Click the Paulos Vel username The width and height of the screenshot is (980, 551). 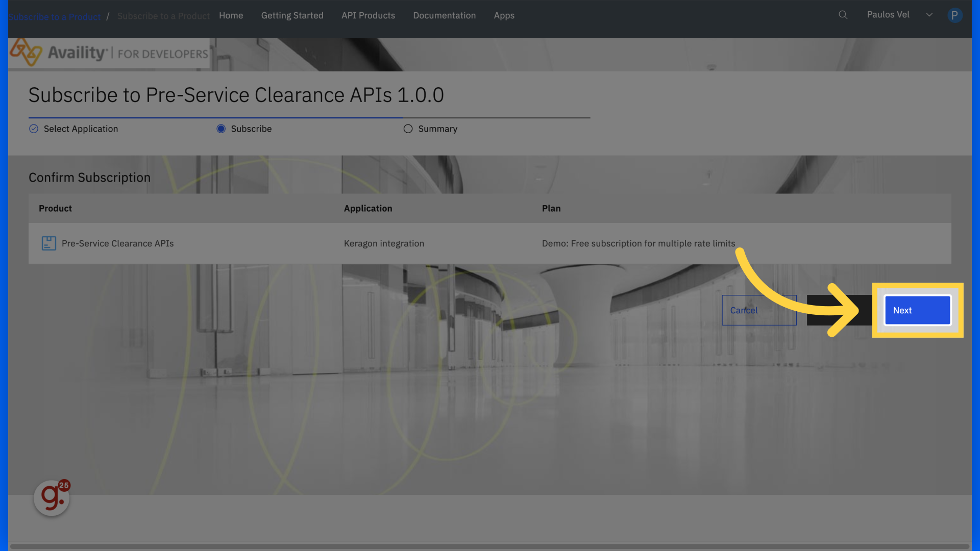click(x=888, y=15)
